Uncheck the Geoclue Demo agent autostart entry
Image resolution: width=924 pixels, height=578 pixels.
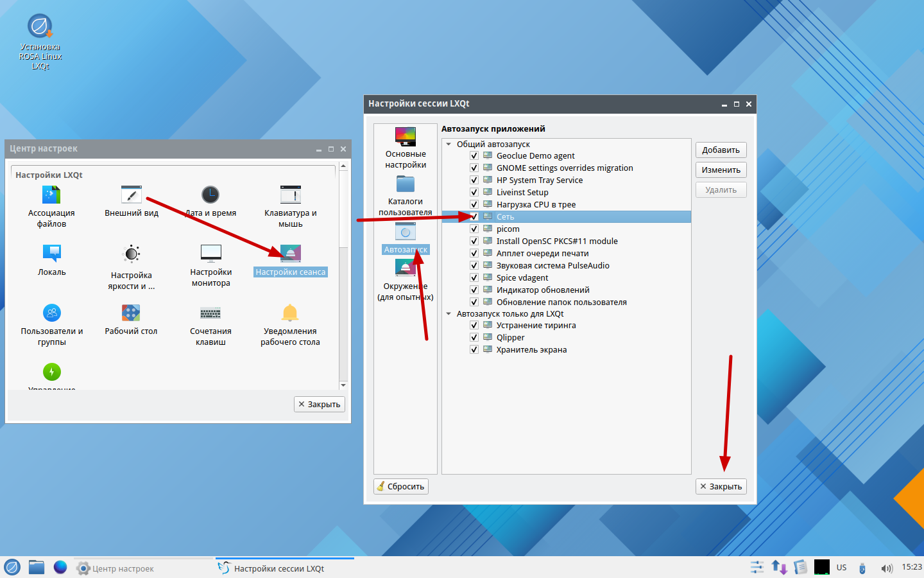click(x=474, y=156)
